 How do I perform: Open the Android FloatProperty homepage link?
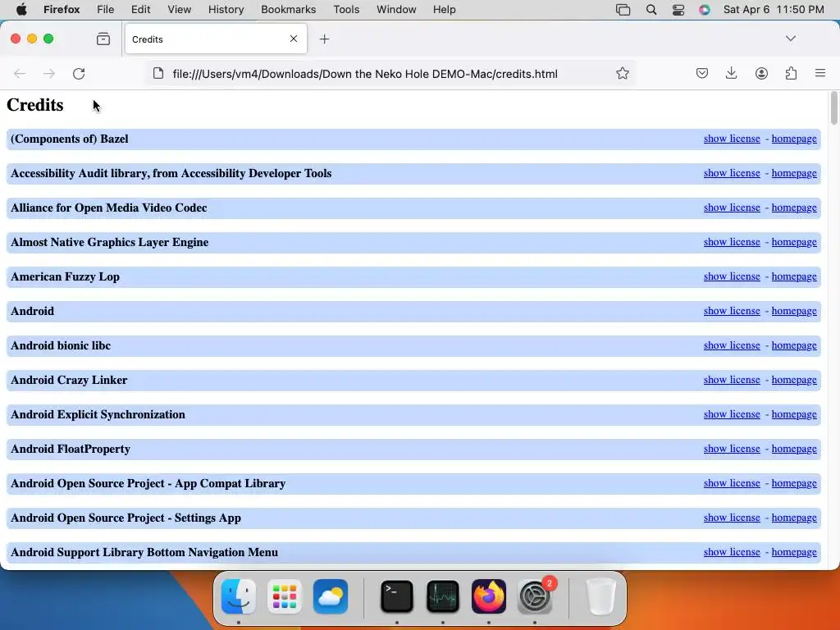[794, 449]
